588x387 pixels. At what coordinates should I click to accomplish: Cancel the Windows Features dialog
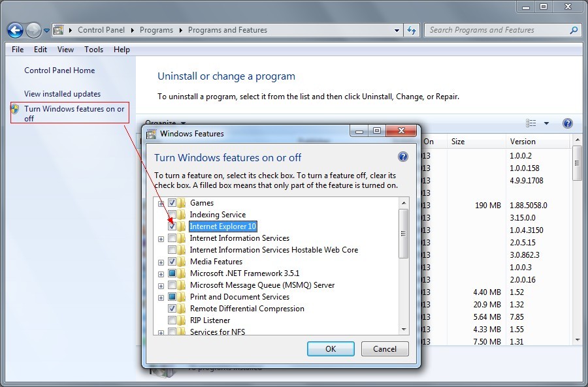click(385, 348)
